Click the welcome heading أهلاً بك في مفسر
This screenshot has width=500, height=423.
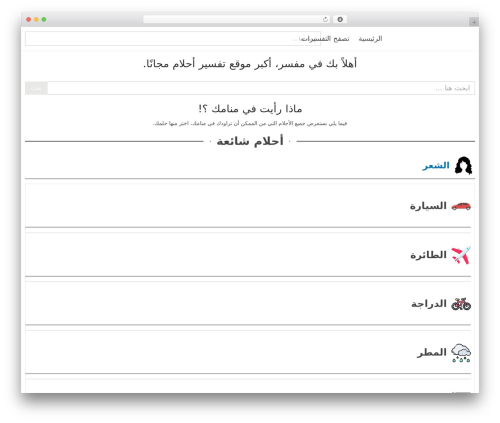pyautogui.click(x=250, y=63)
